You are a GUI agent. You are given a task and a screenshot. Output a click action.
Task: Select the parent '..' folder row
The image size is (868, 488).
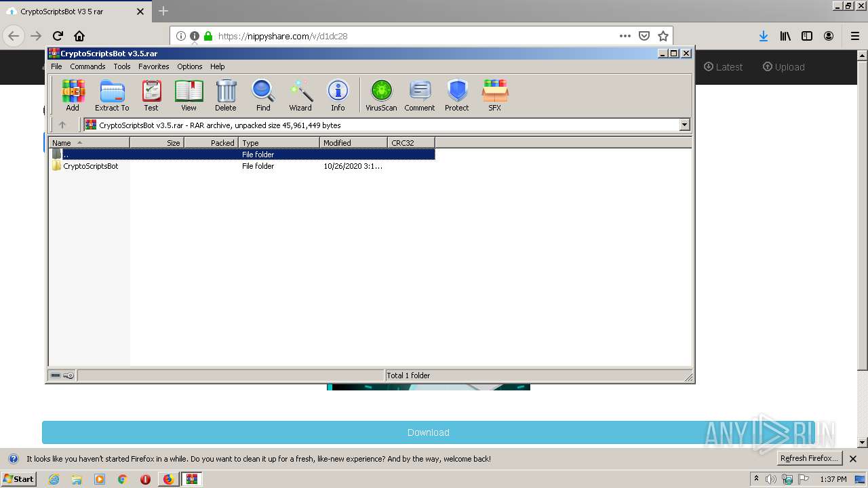tap(243, 155)
